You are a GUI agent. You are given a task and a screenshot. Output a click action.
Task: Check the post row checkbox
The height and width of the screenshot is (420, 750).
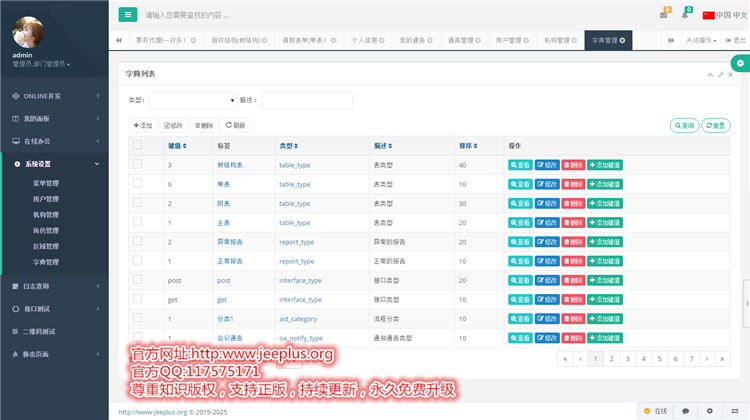click(x=137, y=279)
